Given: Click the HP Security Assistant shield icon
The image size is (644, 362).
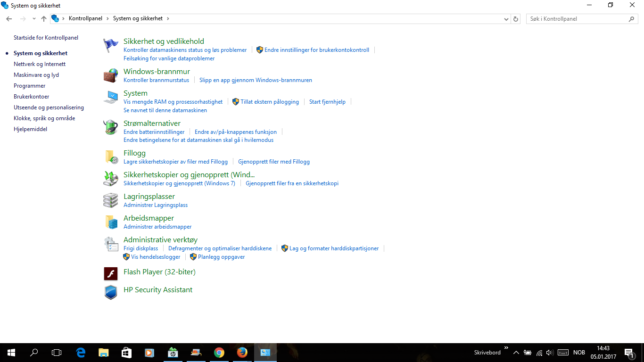Looking at the screenshot, I should click(111, 292).
